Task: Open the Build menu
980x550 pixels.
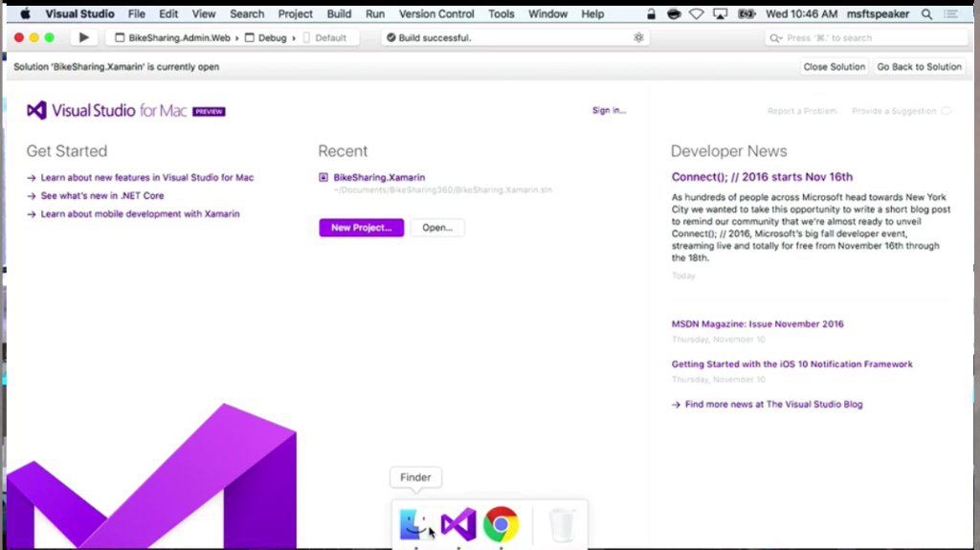Action: tap(339, 13)
